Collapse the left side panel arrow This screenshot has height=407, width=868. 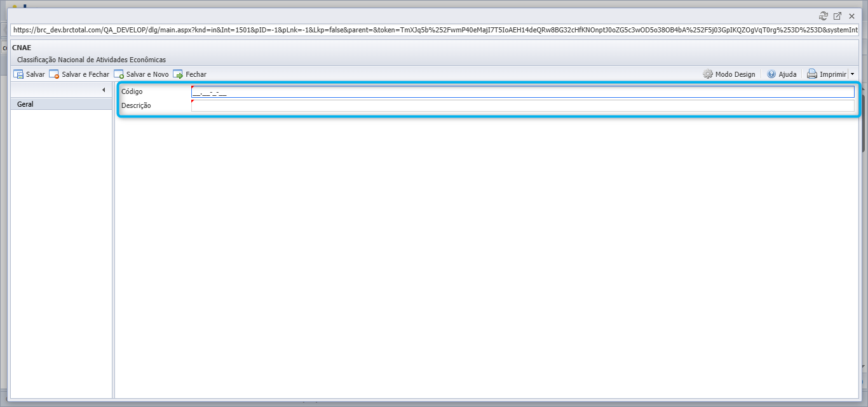coord(104,90)
